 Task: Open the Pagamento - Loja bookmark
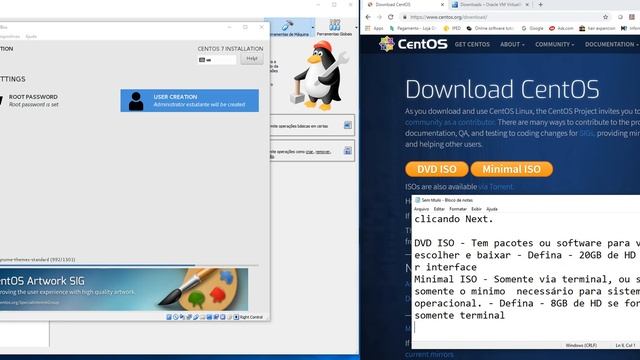click(x=413, y=29)
